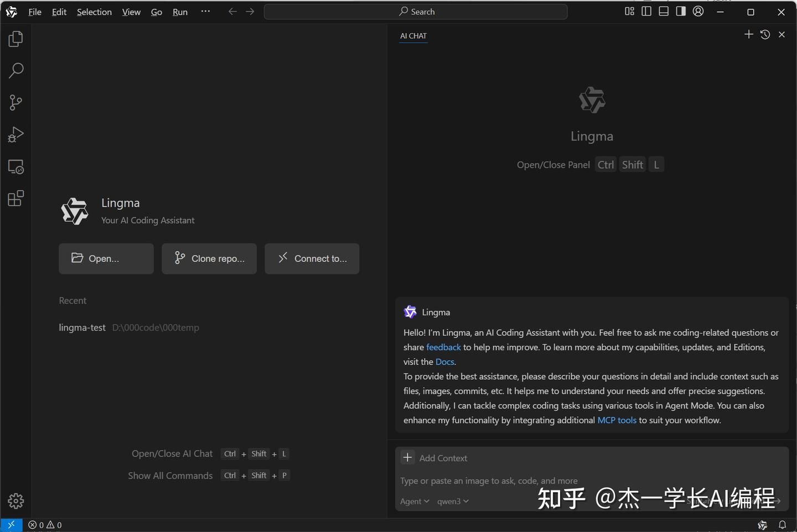Start a new Lingma chat with the plus icon

click(749, 34)
